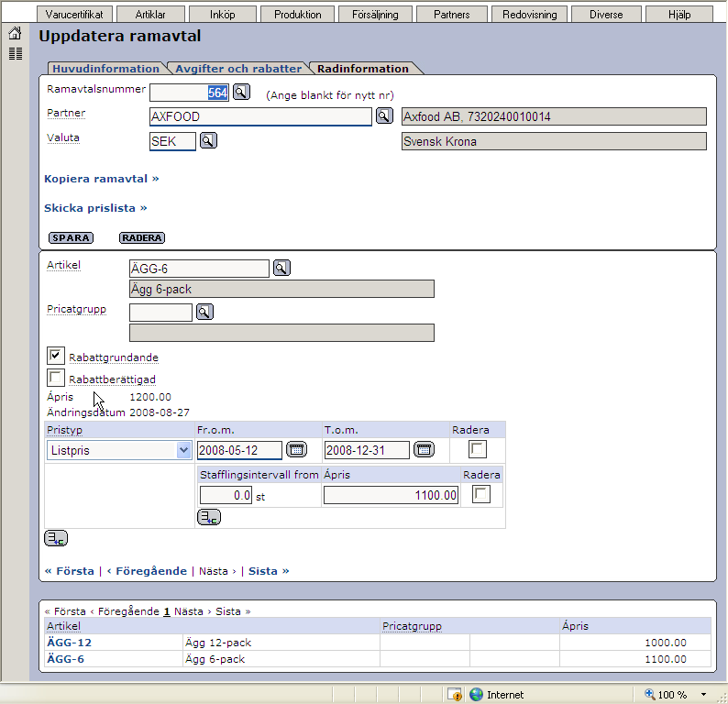Open the Artikel lookup icon
This screenshot has height=704, width=728.
281,268
